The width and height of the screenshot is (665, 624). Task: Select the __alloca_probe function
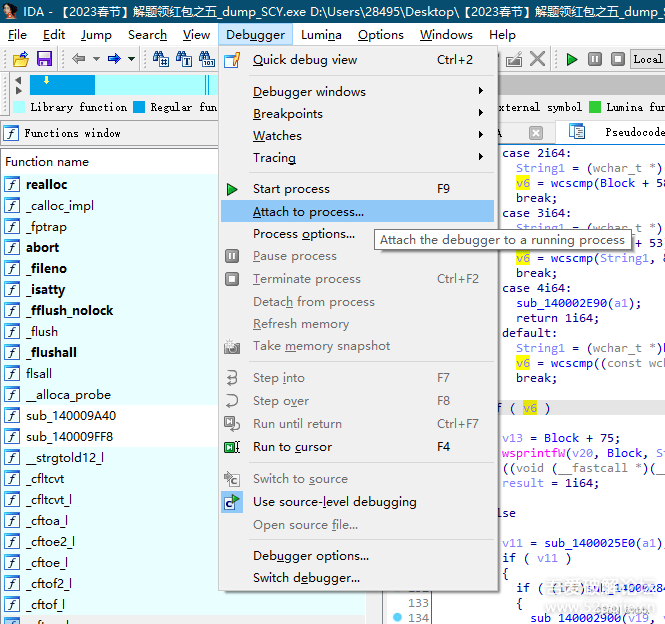[x=68, y=395]
